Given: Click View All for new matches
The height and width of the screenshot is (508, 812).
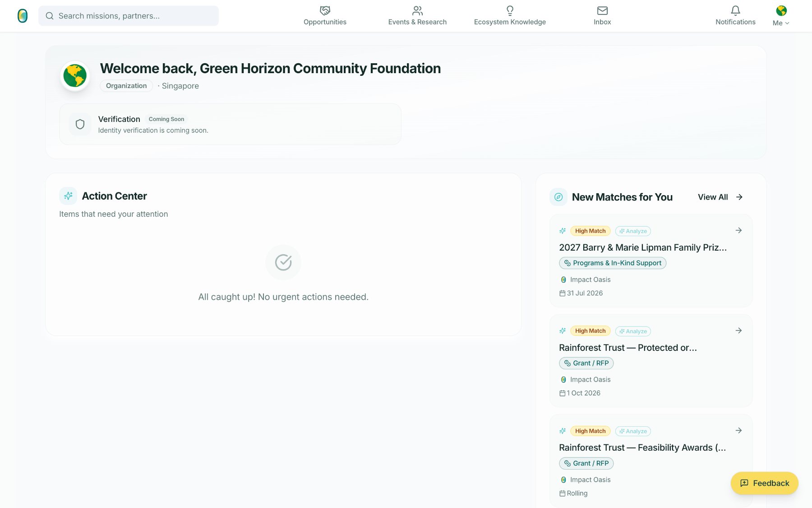Looking at the screenshot, I should coord(720,197).
